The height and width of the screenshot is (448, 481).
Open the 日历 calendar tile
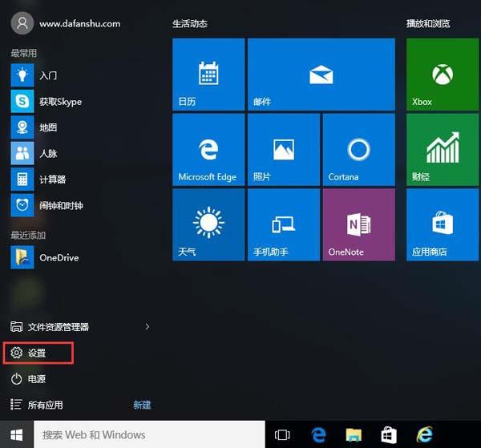click(x=208, y=75)
